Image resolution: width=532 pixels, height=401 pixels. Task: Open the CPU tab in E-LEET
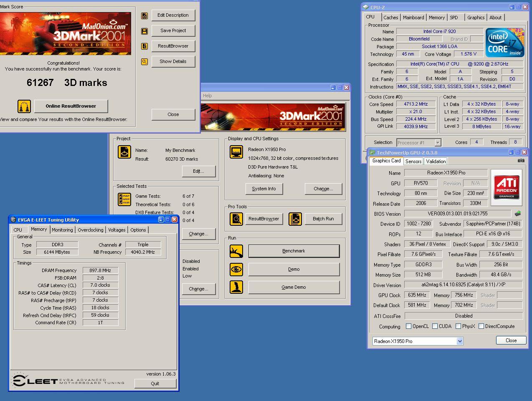coord(18,230)
